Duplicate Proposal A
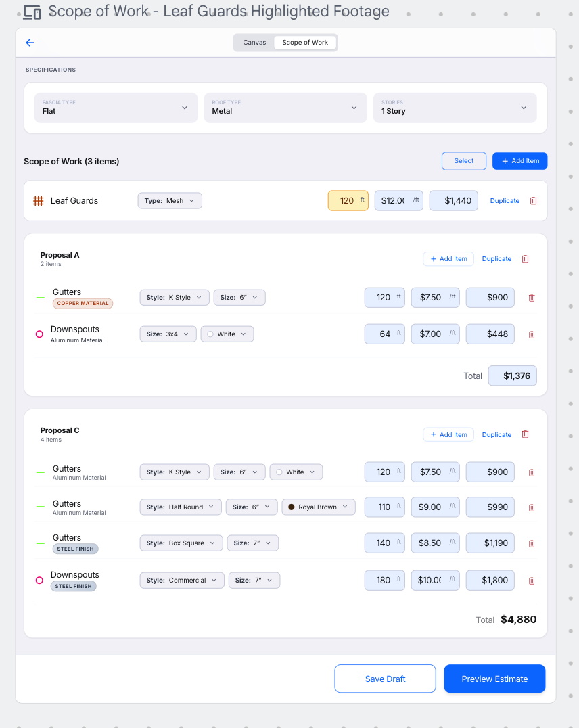The height and width of the screenshot is (728, 579). [x=496, y=259]
